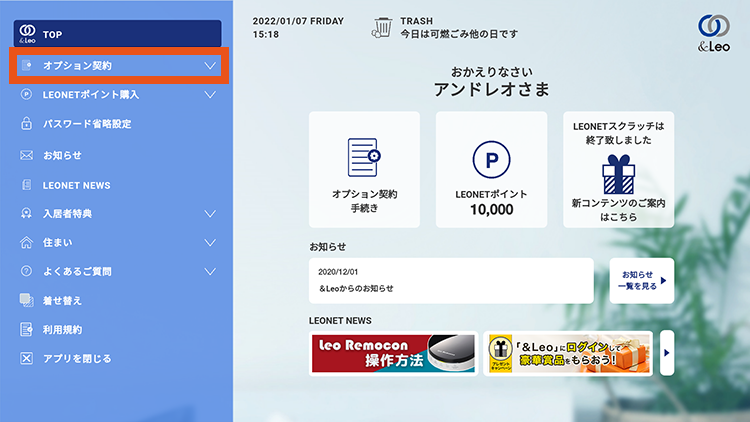Expand the LEONETポイント購入 chevron
Image resolution: width=750 pixels, height=422 pixels.
tap(210, 95)
